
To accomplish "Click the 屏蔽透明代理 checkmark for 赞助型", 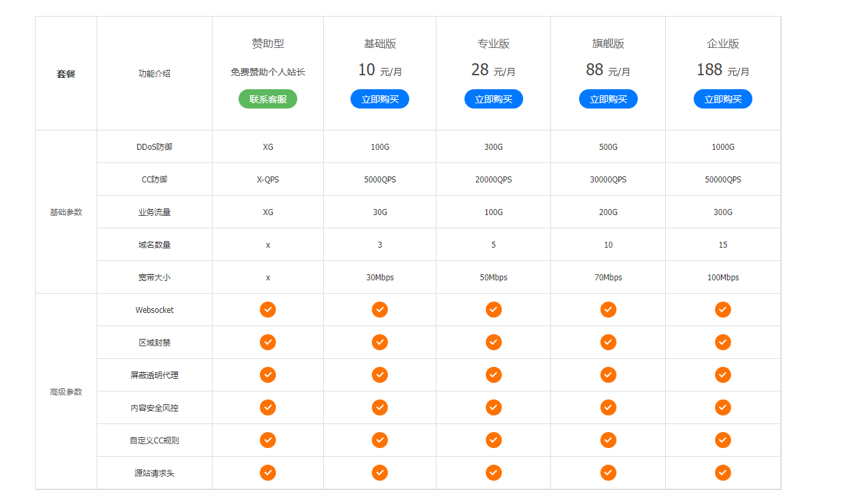I will coord(268,375).
